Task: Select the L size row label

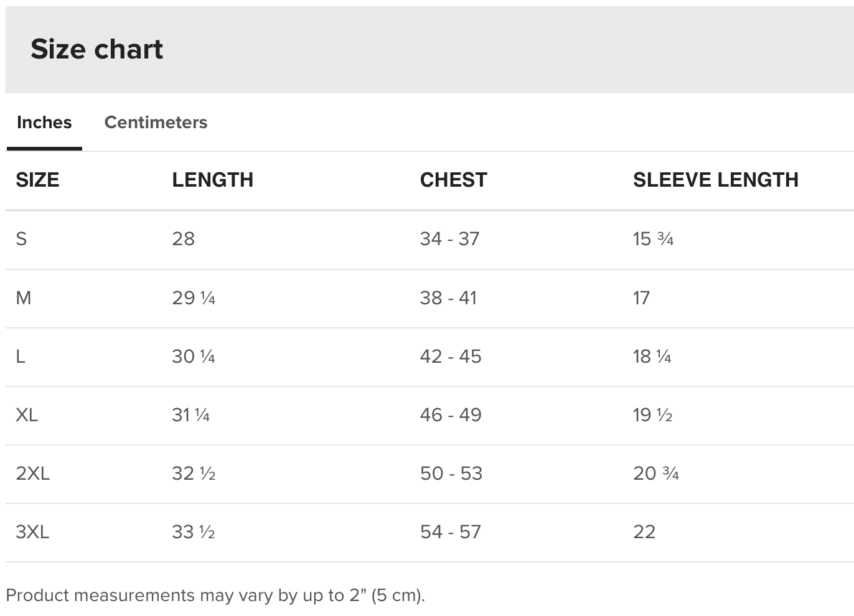Action: point(21,357)
